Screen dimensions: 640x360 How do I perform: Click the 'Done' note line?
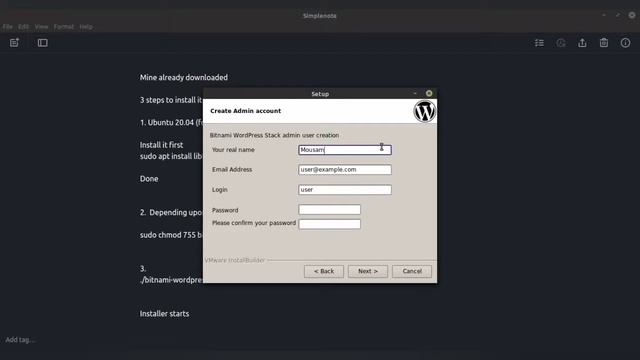[x=149, y=179]
